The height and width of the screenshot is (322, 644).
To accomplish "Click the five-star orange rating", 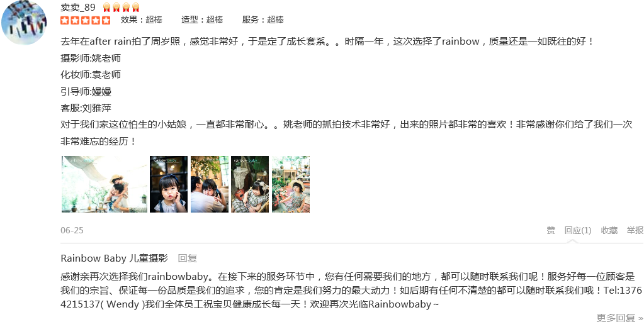I will (x=86, y=20).
